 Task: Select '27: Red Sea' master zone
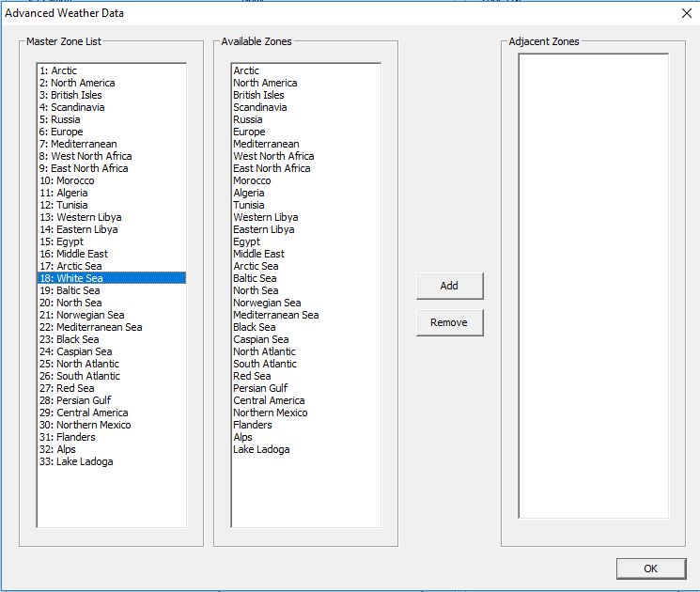pos(112,388)
